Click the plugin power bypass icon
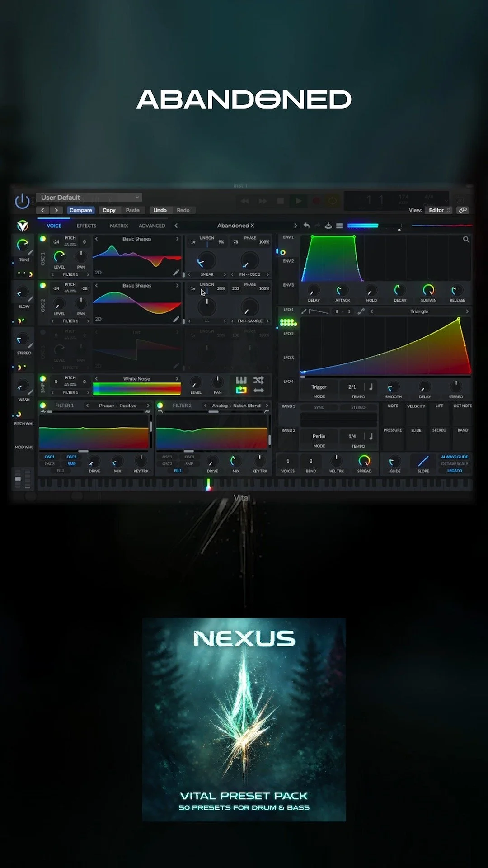 (22, 202)
